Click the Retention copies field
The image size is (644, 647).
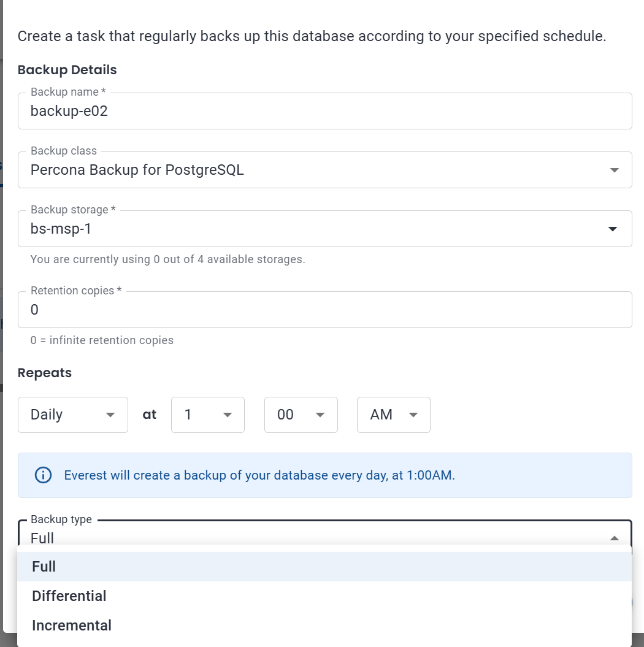pyautogui.click(x=324, y=310)
